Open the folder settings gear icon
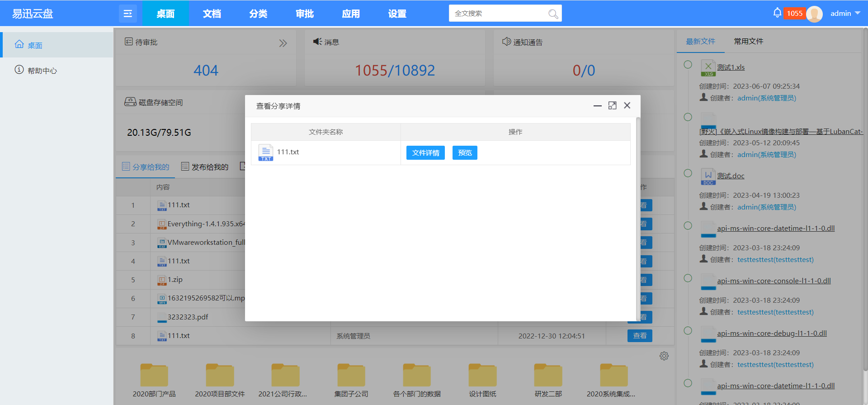The image size is (868, 405). (664, 356)
